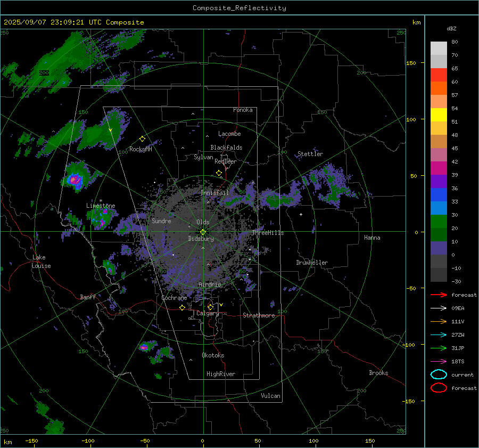Screen dimensions: 479x448
Task: Select the dark orange dBZ legend swatch
Action: (439, 88)
